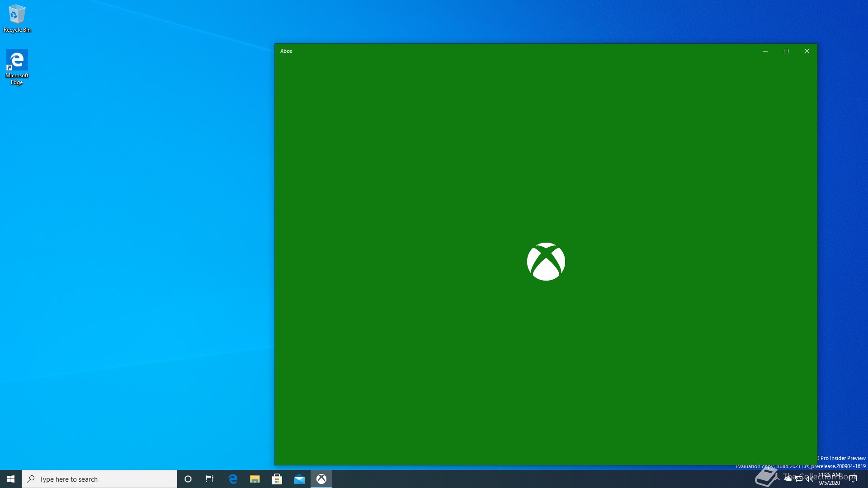
Task: Click the Show desktop strip at taskbar end
Action: point(866,479)
